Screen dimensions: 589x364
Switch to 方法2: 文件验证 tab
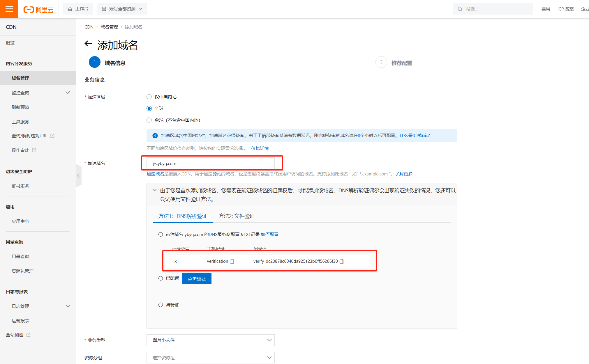click(237, 216)
